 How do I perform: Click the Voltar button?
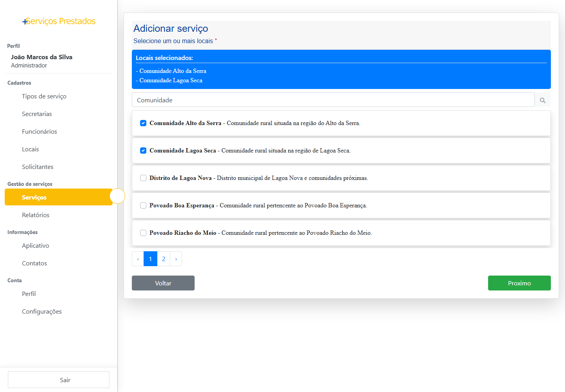pyautogui.click(x=163, y=283)
